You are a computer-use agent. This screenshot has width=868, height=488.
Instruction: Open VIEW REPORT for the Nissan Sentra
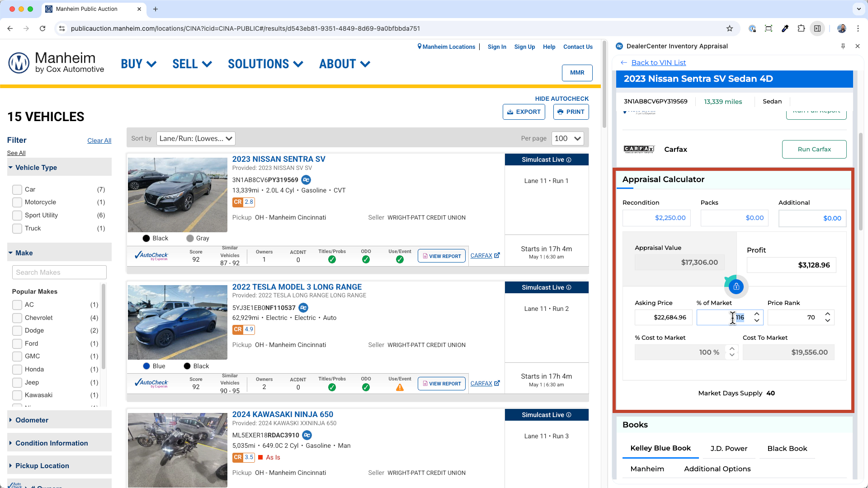pyautogui.click(x=442, y=256)
